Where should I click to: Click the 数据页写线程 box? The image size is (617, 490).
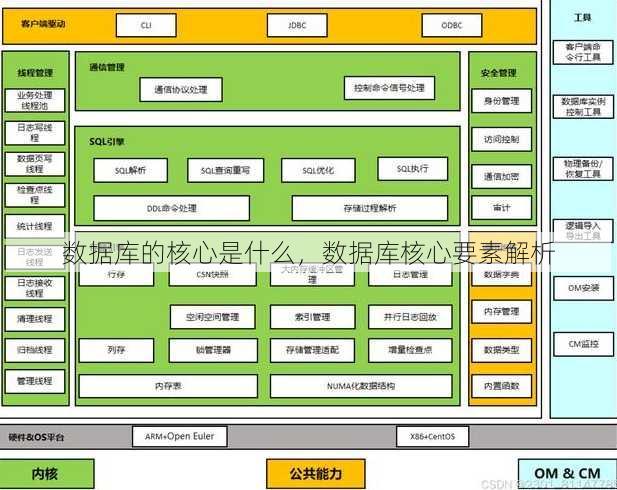35,164
